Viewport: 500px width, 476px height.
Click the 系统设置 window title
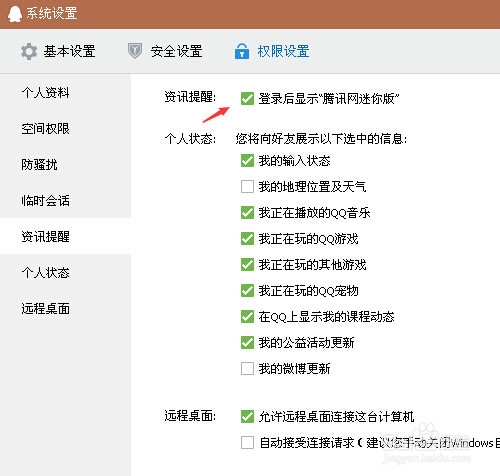tap(52, 14)
